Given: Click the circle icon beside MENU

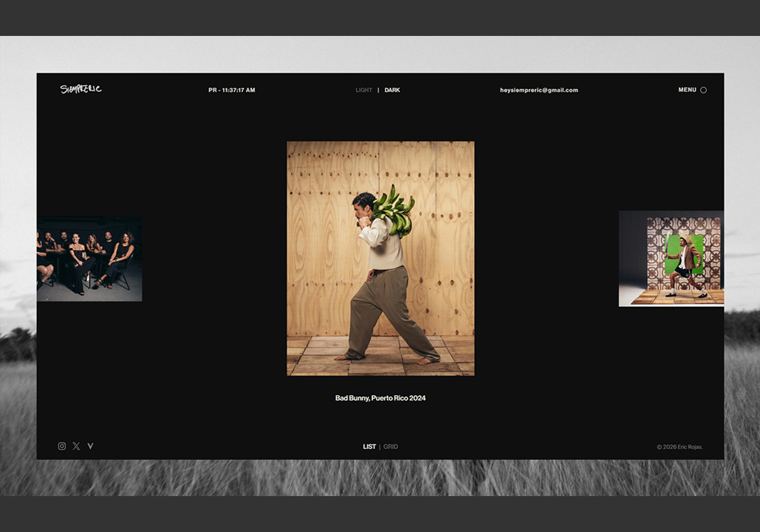Looking at the screenshot, I should 703,90.
